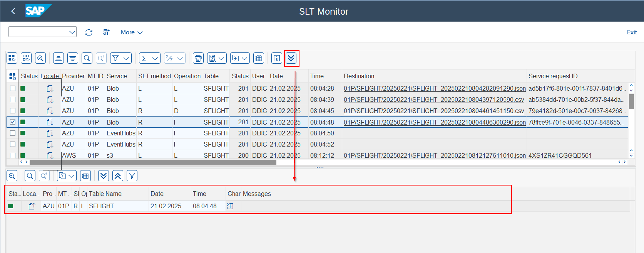
Task: Click service request ID 4XS1ZR41CGGQD561
Action: click(x=560, y=155)
